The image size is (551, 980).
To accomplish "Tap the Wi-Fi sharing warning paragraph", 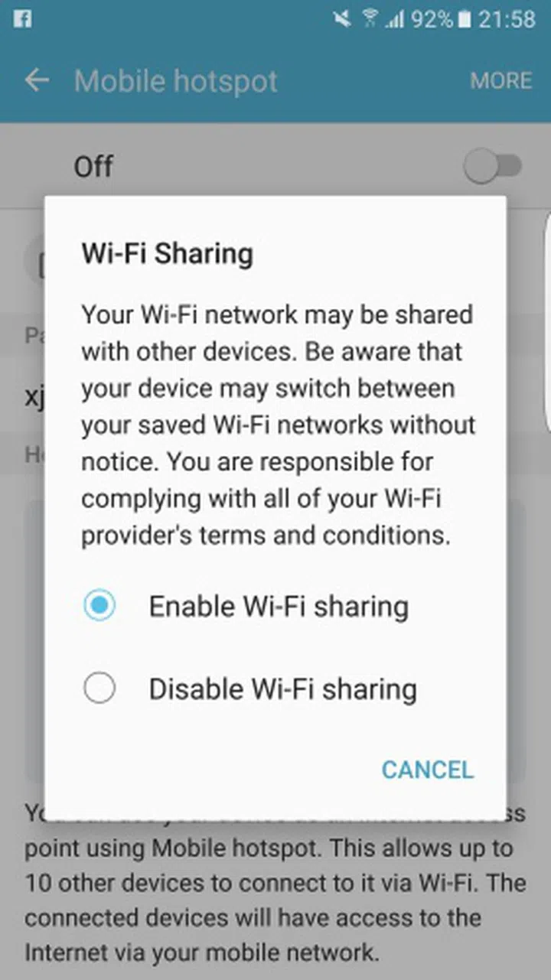I will tap(277, 425).
